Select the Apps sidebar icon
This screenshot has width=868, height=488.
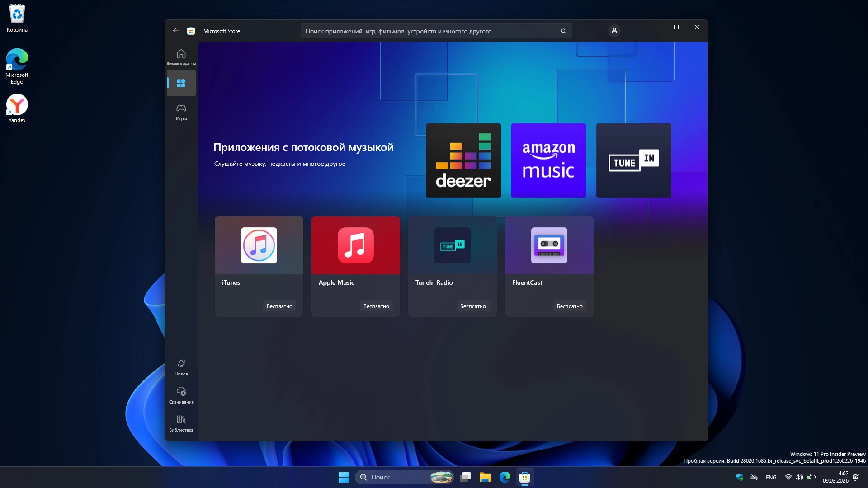coord(181,83)
